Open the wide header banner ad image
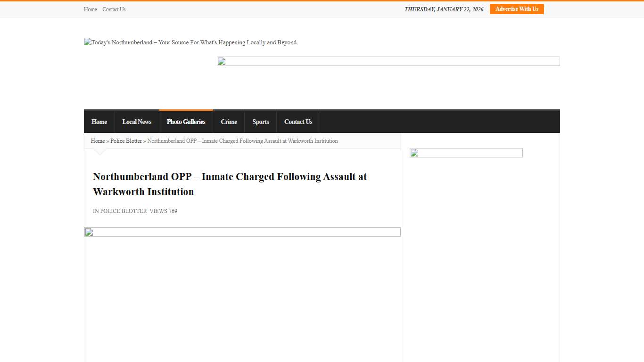Image resolution: width=644 pixels, height=362 pixels. click(388, 61)
